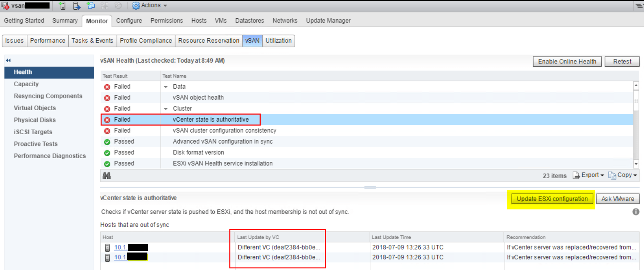Click the health list scroll up arrow
The width and height of the screenshot is (644, 270).
(x=636, y=85)
